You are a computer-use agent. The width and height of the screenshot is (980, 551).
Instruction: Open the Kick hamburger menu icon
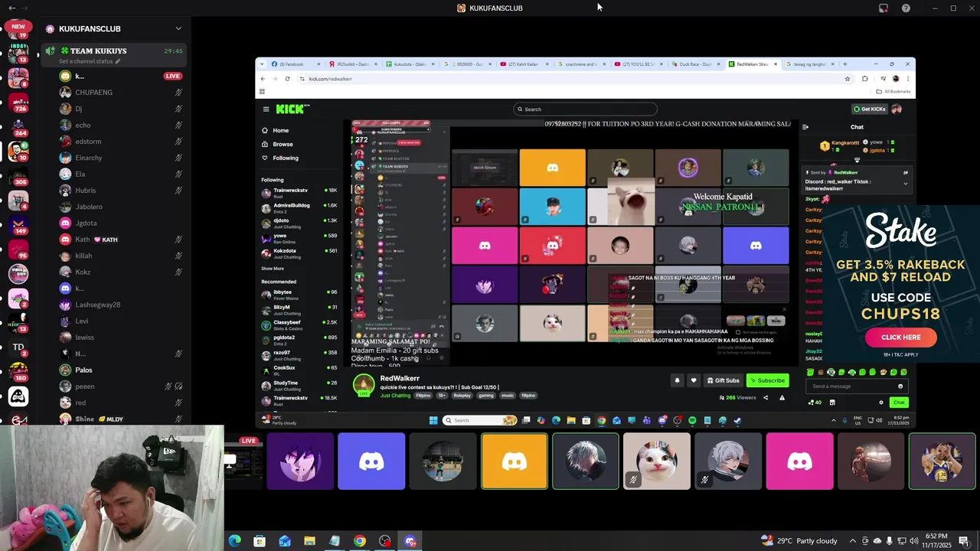(266, 109)
